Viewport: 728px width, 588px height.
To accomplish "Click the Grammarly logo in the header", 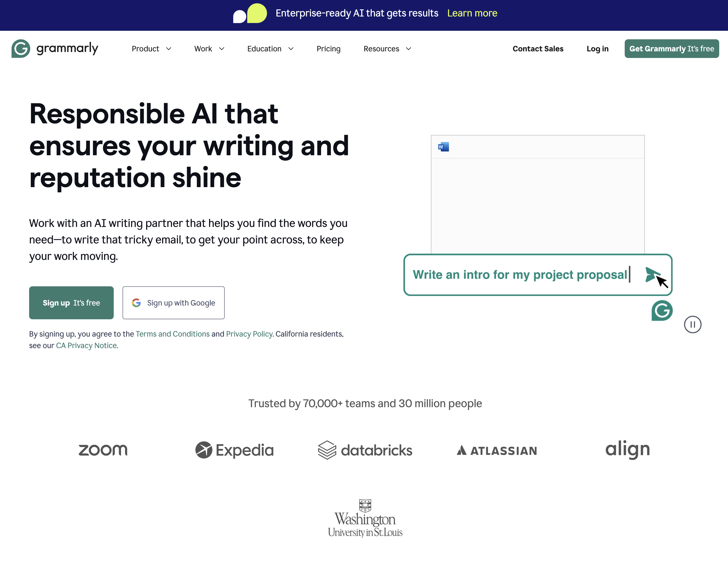I will tap(55, 48).
